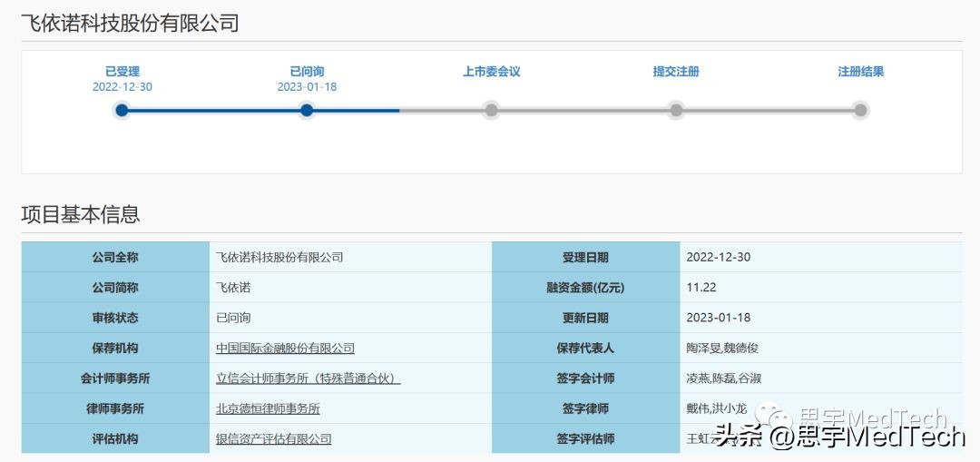Click the 2023-01-18 value in 更新日期 row
980x462 pixels.
coord(718,318)
